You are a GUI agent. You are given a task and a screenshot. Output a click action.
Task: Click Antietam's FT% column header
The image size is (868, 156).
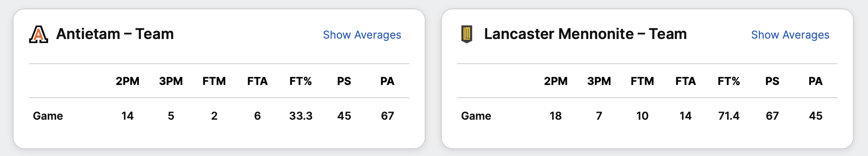point(301,81)
